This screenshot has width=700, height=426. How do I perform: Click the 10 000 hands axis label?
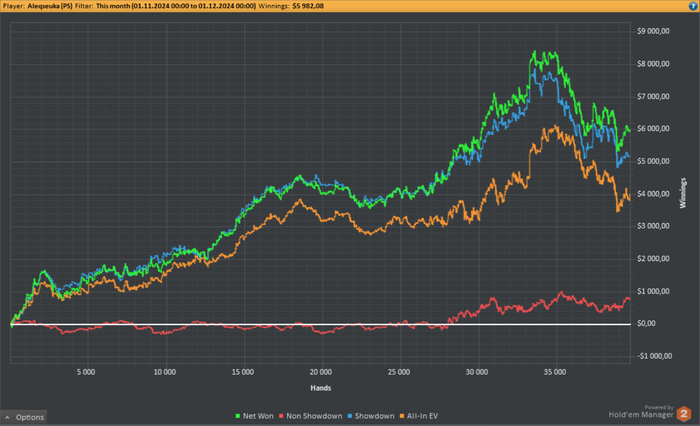(165, 372)
